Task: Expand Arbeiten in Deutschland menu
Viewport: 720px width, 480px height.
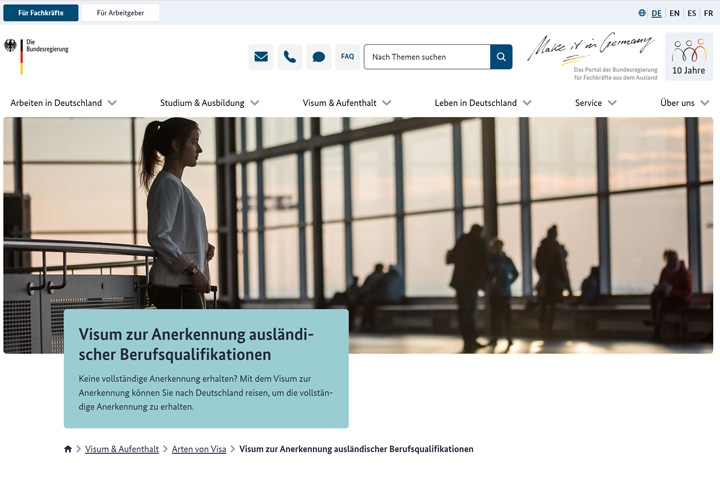Action: coord(64,103)
